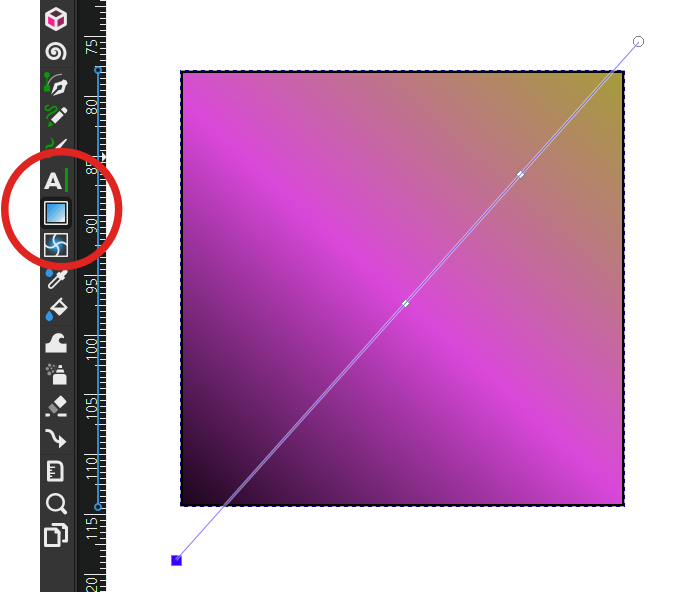Select the Dropper color picker tool

tap(56, 278)
